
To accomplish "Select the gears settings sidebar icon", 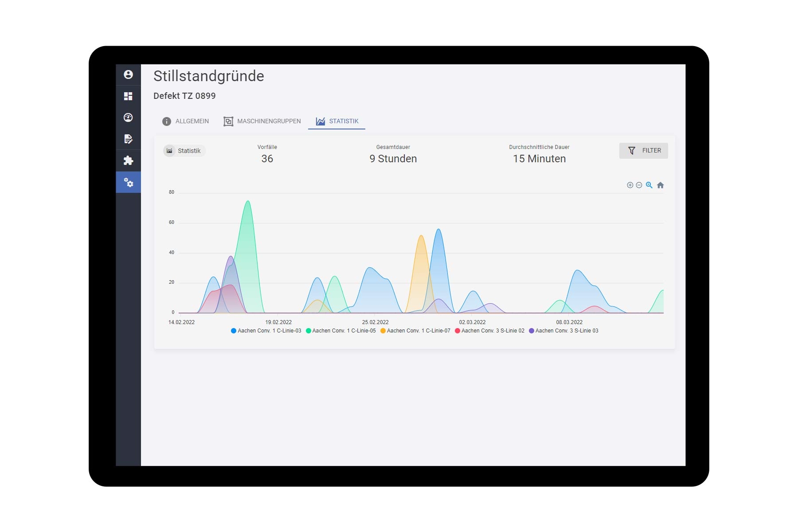I will coord(128,182).
